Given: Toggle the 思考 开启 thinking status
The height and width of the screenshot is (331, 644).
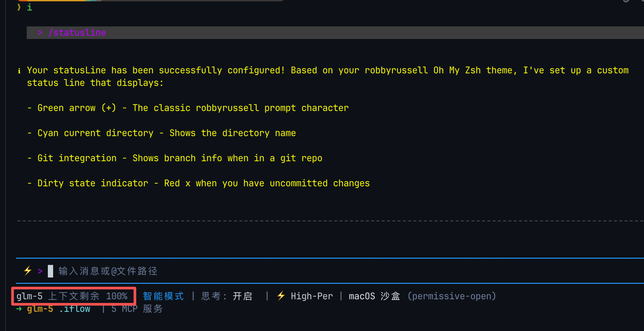Looking at the screenshot, I should click(x=227, y=296).
